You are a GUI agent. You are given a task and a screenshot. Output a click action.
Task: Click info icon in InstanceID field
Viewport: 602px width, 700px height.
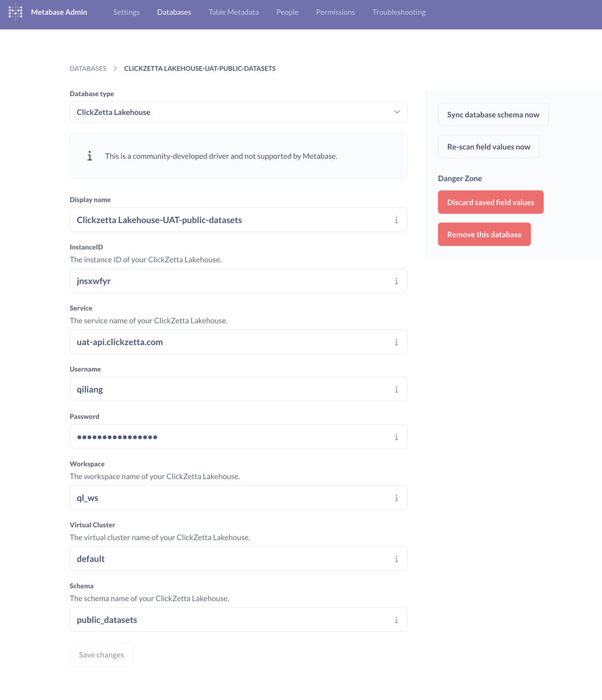(396, 281)
